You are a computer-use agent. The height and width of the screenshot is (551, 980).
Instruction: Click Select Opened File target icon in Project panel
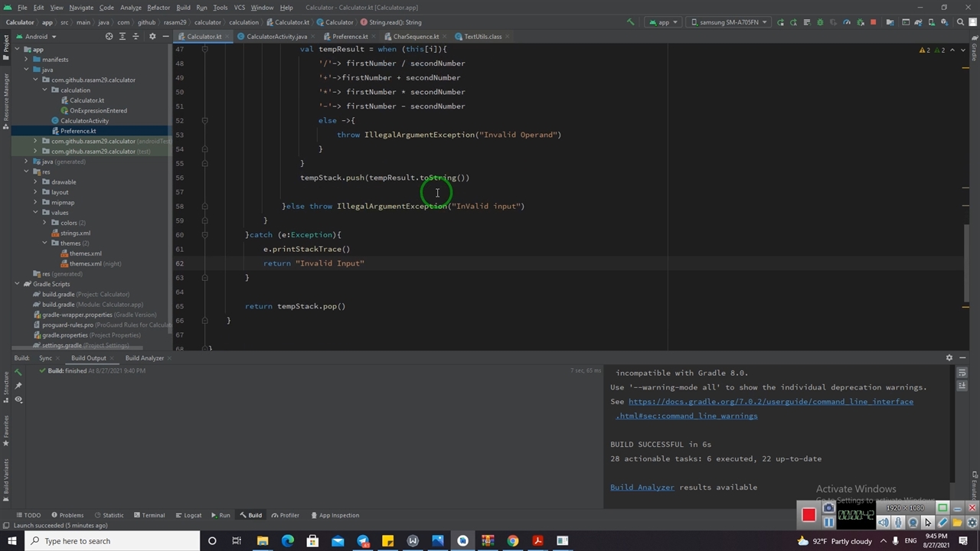click(109, 37)
